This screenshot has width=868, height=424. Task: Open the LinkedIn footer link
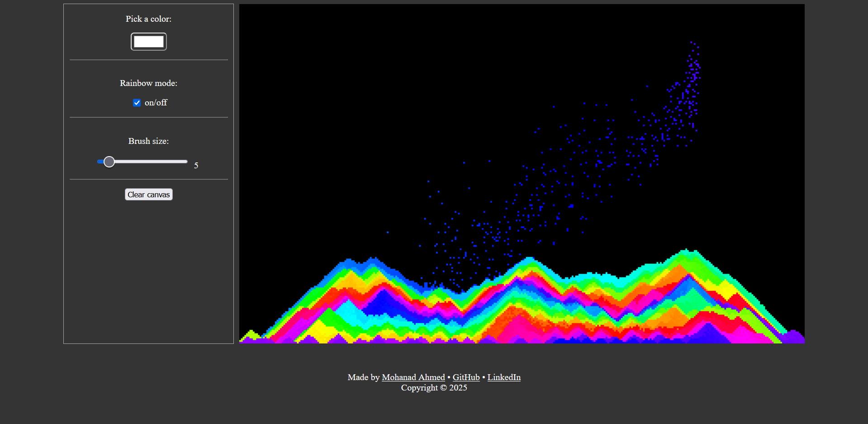(x=504, y=377)
